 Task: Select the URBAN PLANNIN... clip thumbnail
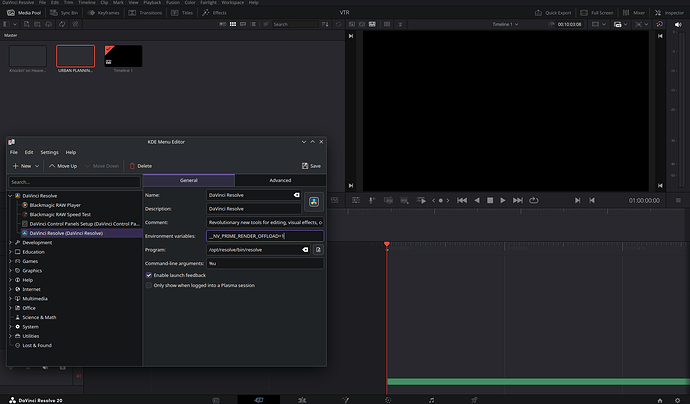click(x=75, y=56)
